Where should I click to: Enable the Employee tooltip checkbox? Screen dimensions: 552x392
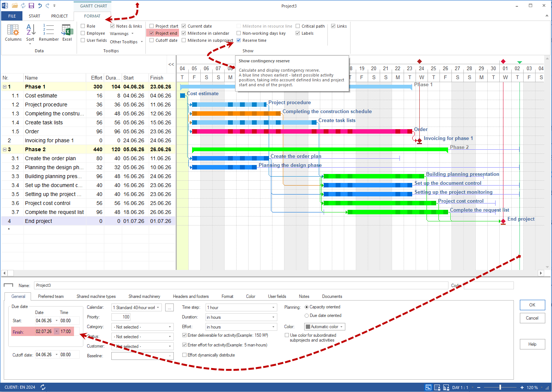tap(83, 33)
